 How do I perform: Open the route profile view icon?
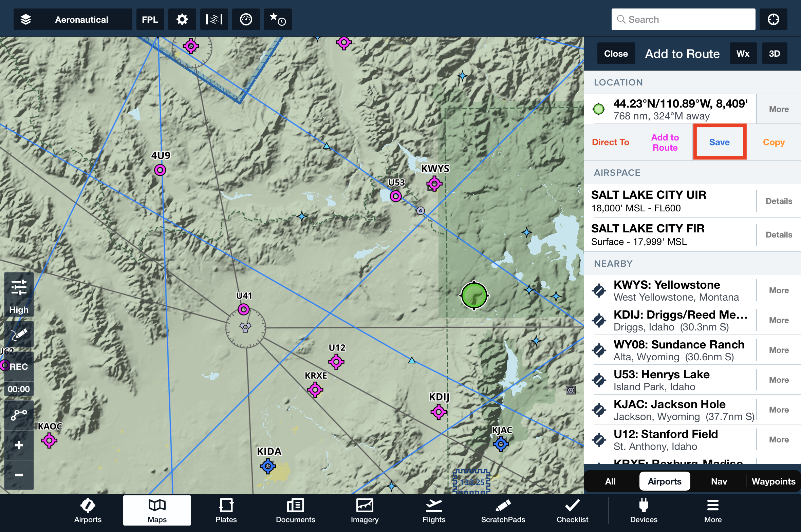coord(214,19)
